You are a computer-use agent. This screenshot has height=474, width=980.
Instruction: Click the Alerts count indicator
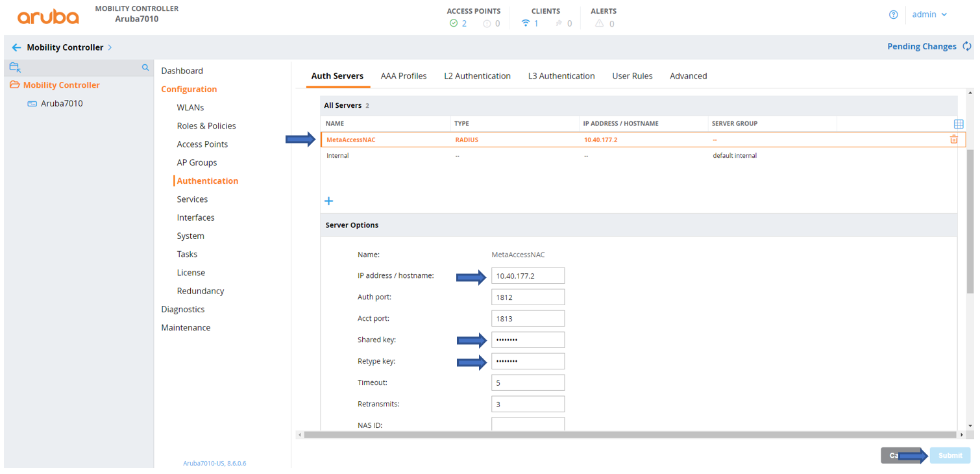pos(604,23)
